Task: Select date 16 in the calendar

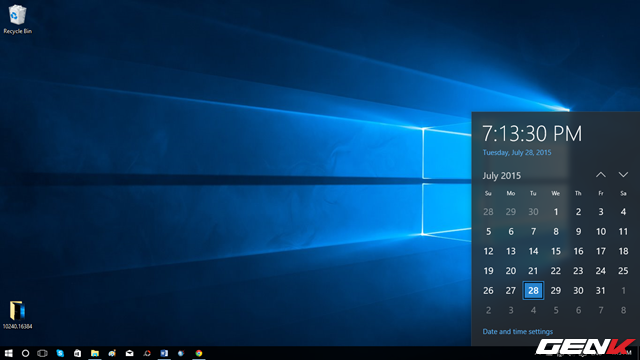Action: pos(578,251)
